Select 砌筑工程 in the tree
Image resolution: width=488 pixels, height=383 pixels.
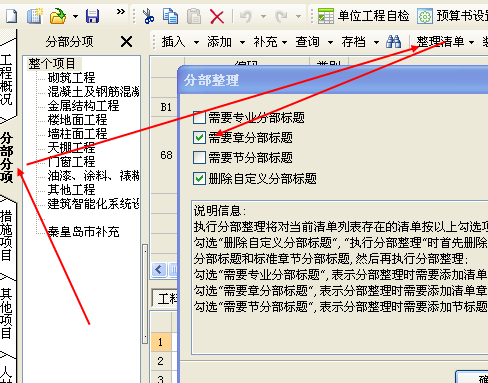[71, 77]
